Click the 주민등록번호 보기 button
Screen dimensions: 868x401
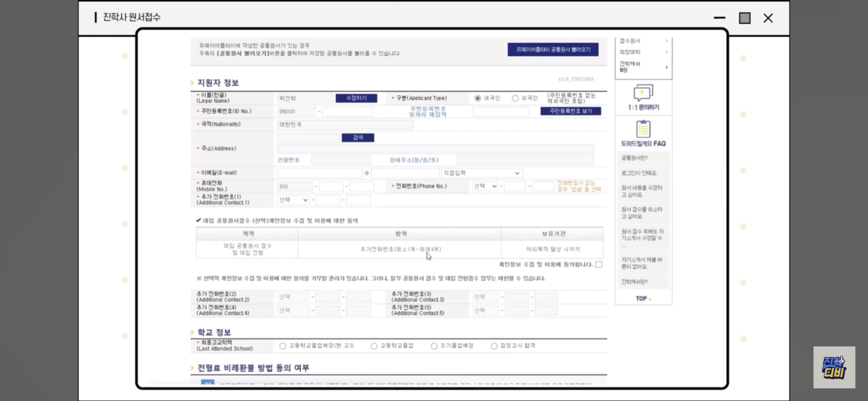pos(570,111)
